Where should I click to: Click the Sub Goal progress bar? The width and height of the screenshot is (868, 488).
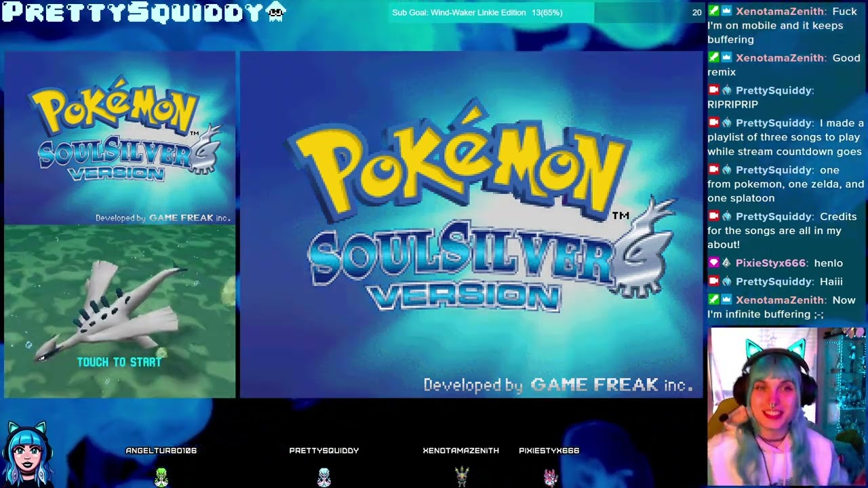click(x=547, y=12)
